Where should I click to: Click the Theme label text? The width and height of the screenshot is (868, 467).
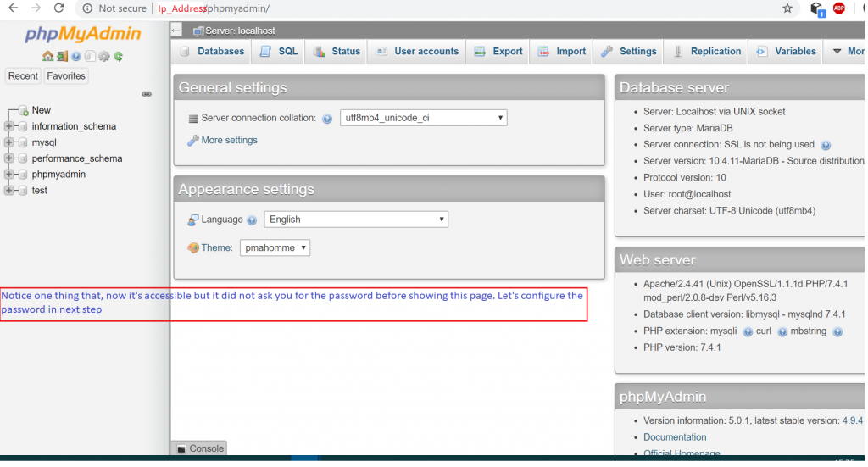(216, 247)
